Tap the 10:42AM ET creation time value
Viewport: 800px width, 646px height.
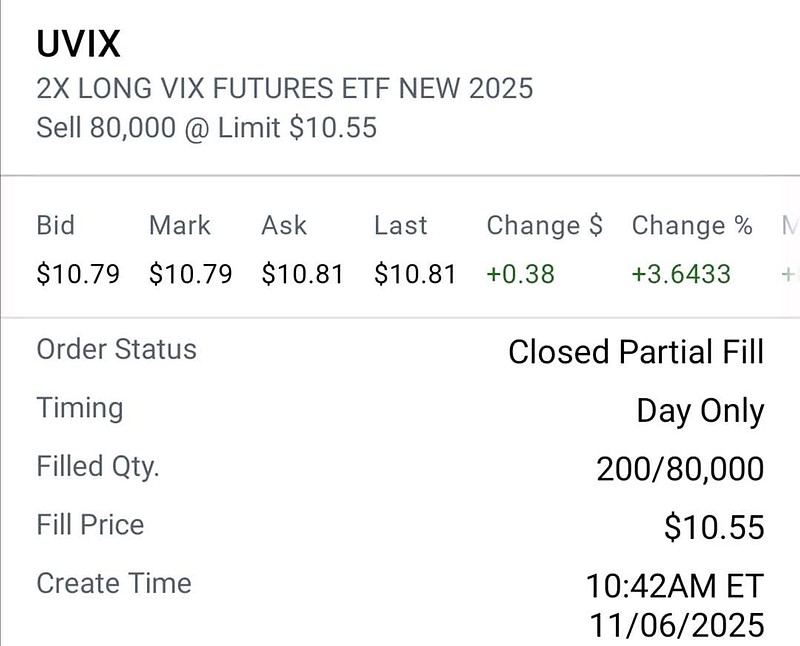click(x=674, y=586)
